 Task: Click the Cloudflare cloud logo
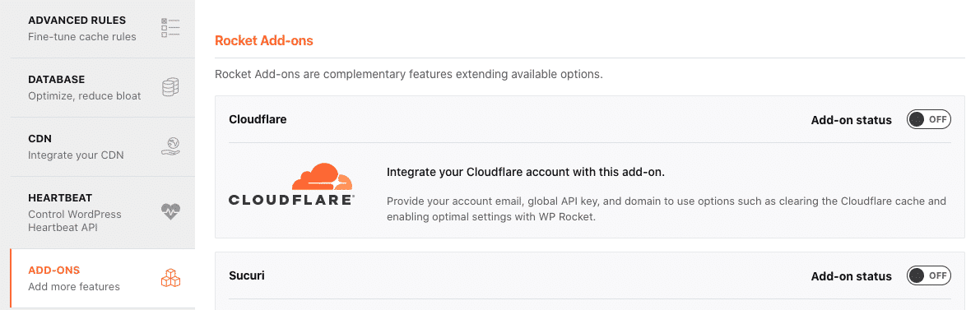click(x=322, y=177)
